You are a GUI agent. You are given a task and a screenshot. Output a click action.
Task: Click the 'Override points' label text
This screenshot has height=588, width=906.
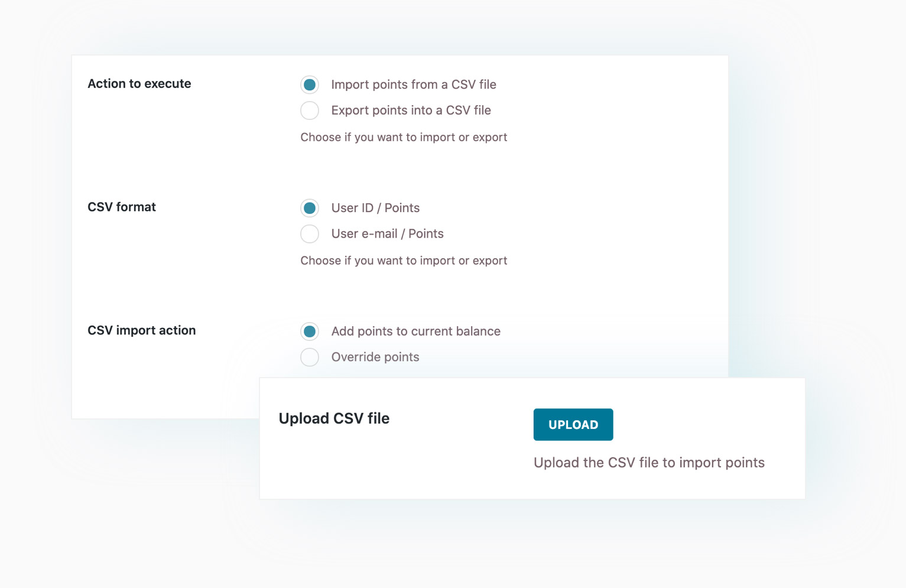(x=375, y=357)
